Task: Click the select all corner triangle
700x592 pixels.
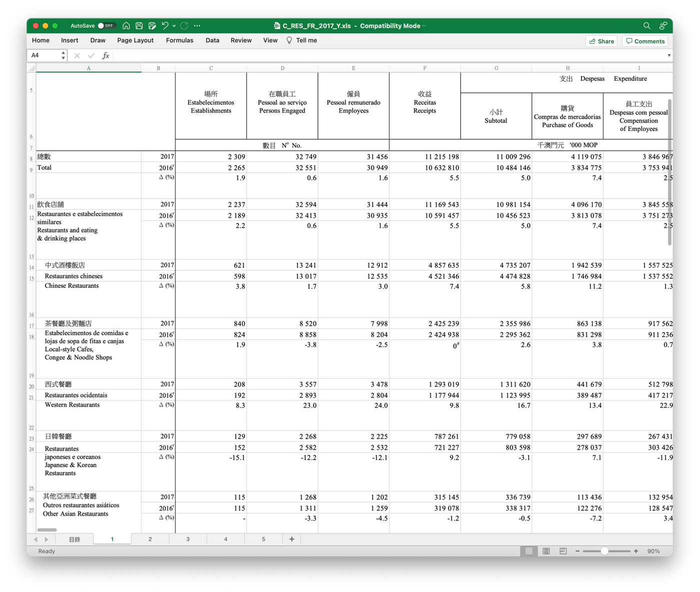Action: tap(31, 68)
